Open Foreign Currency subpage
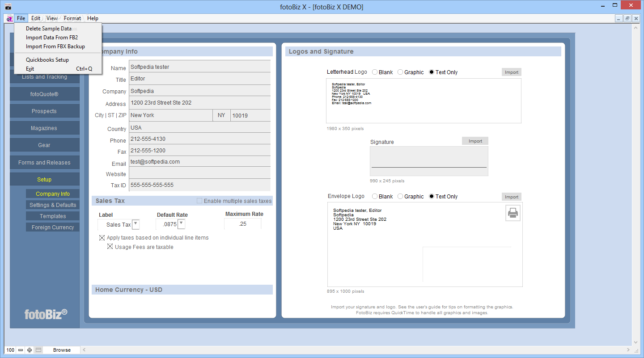 click(53, 227)
